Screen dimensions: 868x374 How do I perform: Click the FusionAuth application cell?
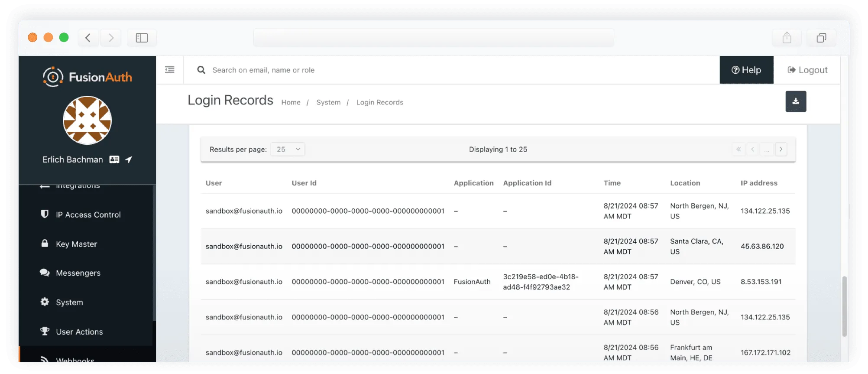(x=472, y=282)
